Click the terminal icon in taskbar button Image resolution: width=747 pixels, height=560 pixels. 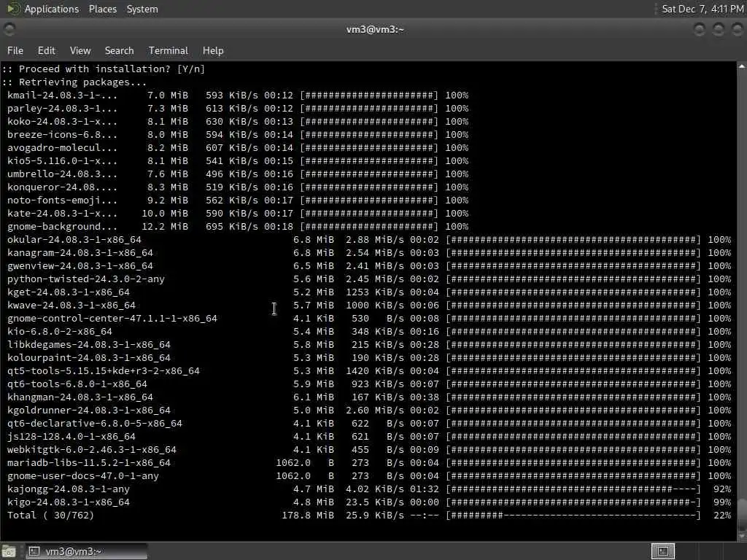(34, 551)
